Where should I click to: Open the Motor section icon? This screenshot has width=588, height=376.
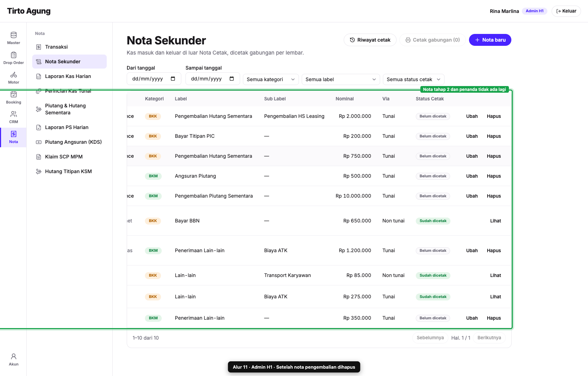14,75
